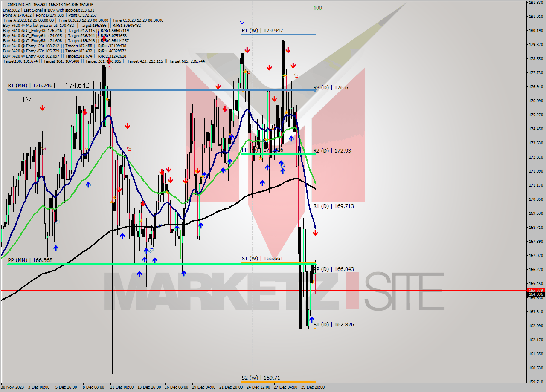
Task: Click the '16 Dec 08:00' time axis label
Action: pyautogui.click(x=176, y=387)
